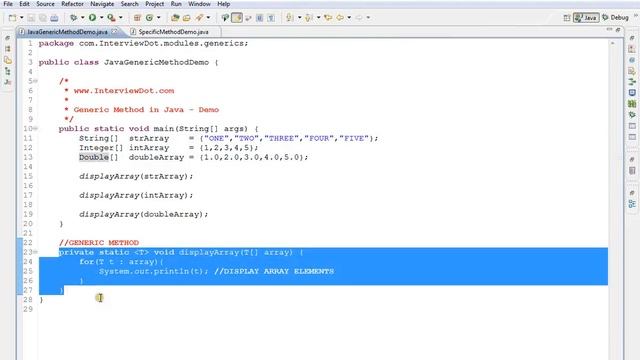Click www.InterviewDot.com in the comment

(x=124, y=91)
